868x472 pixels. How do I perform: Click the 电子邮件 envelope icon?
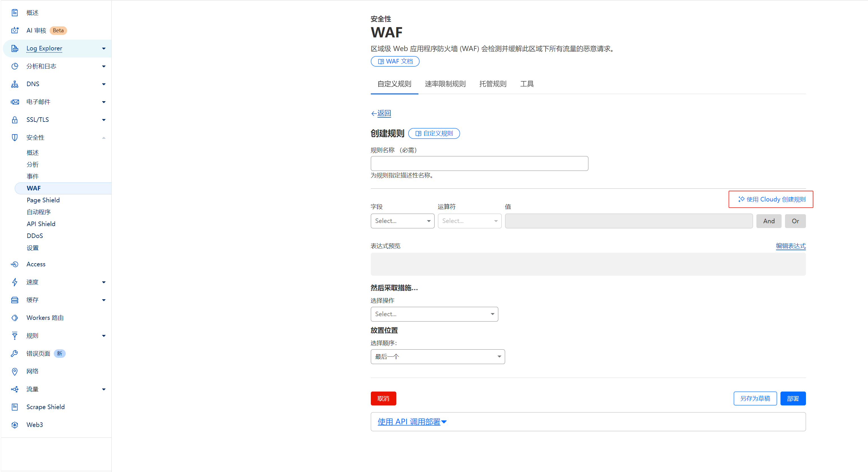tap(14, 102)
